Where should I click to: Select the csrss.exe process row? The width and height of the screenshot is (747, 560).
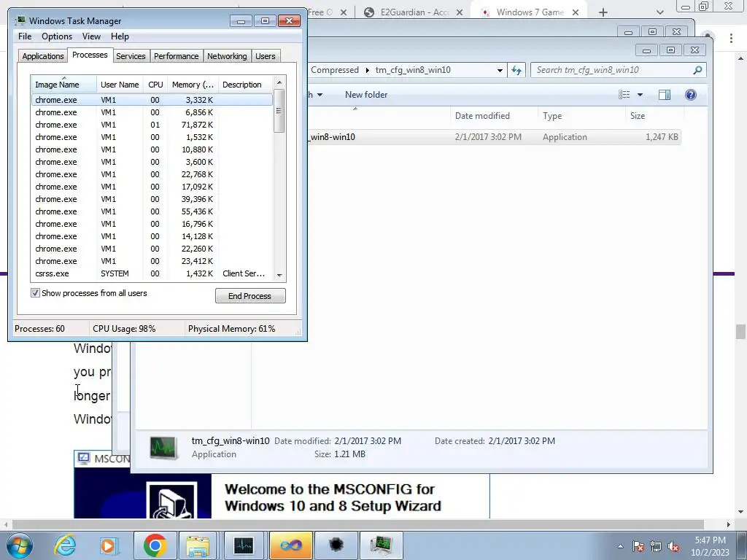pos(152,273)
